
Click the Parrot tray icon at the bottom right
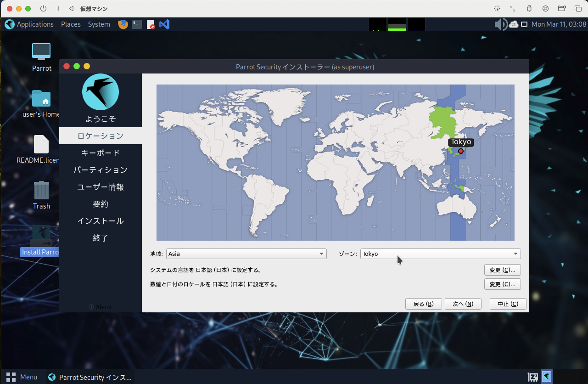pos(546,377)
